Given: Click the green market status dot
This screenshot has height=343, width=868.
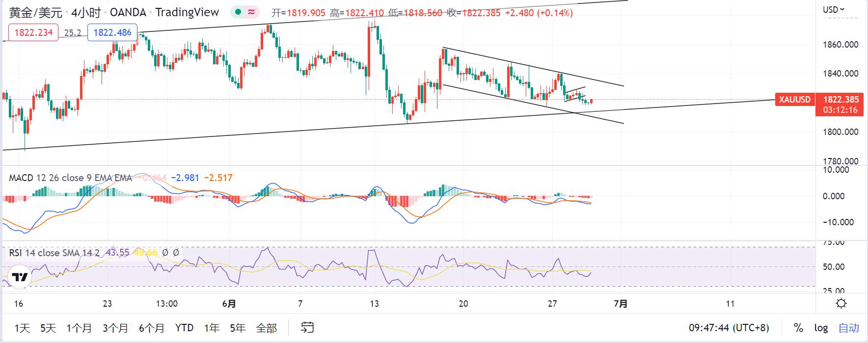Looking at the screenshot, I should [238, 12].
